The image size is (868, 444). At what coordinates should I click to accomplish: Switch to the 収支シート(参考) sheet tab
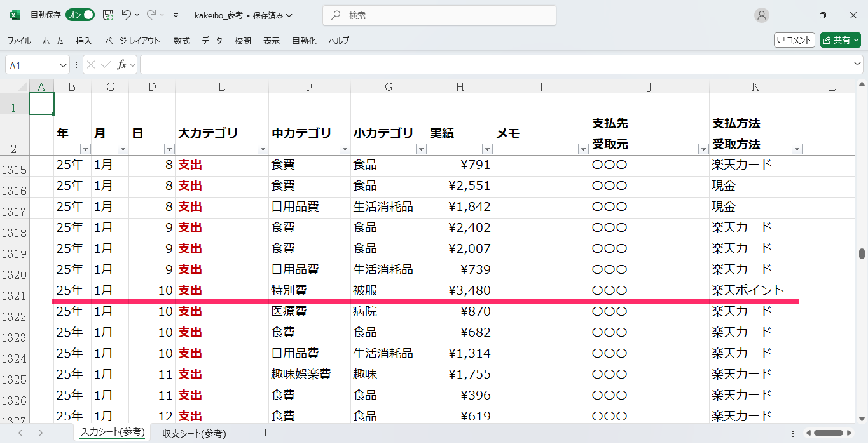coord(194,433)
